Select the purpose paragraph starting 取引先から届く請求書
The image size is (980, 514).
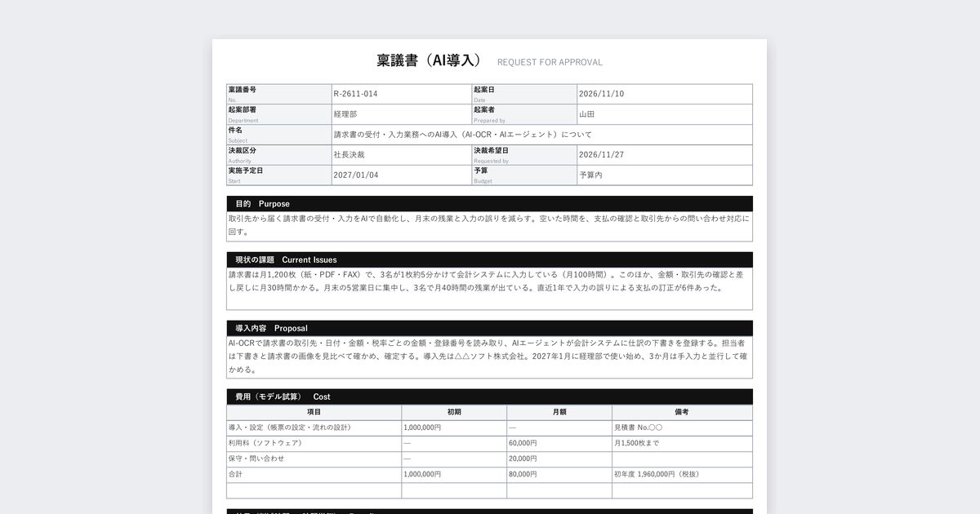click(x=489, y=225)
